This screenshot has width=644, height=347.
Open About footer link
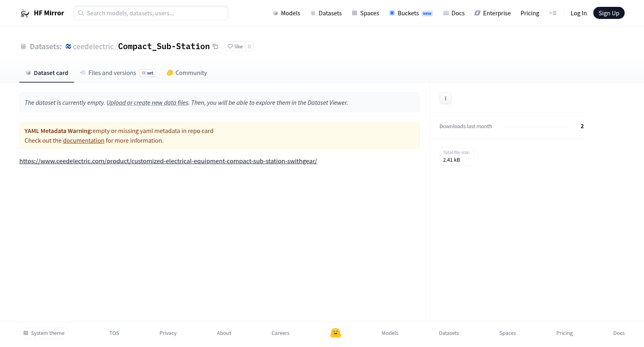pyautogui.click(x=224, y=333)
